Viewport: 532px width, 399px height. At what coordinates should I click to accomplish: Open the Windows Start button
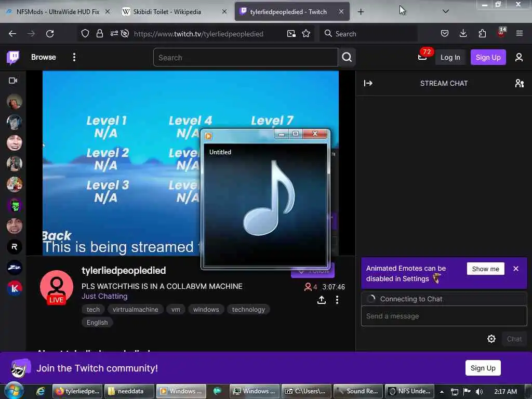click(x=14, y=391)
